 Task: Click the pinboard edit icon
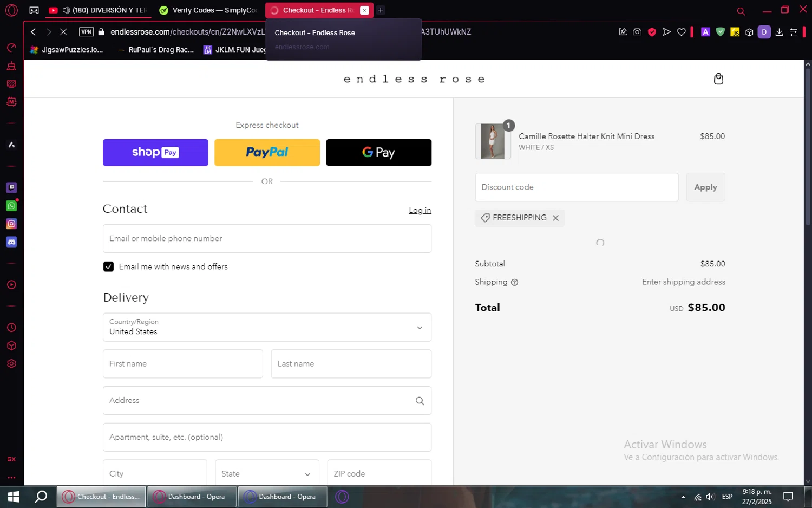[x=623, y=32]
